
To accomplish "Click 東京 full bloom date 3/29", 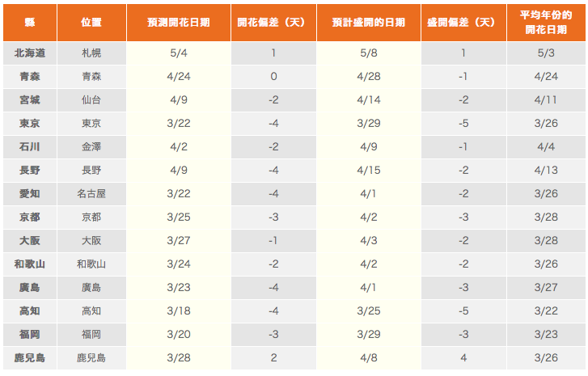I will (369, 124).
